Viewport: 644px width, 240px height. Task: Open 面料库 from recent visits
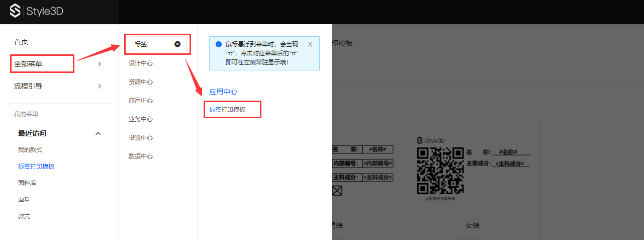tap(27, 183)
